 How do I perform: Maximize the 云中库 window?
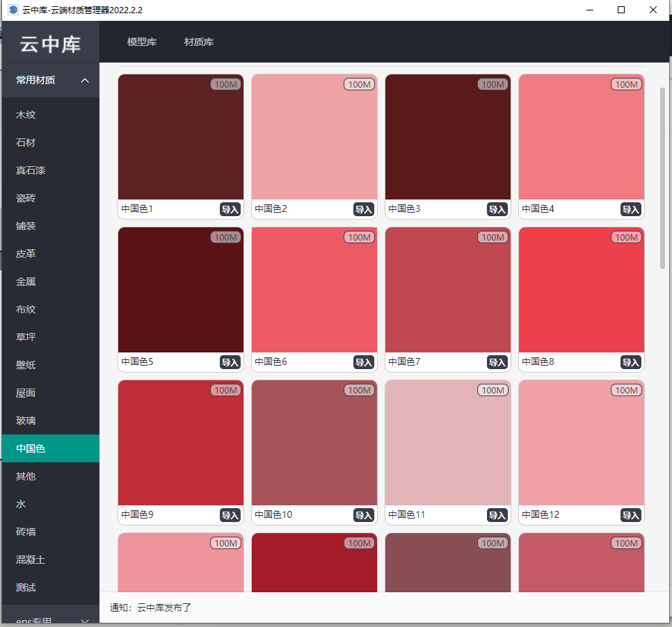click(x=621, y=10)
